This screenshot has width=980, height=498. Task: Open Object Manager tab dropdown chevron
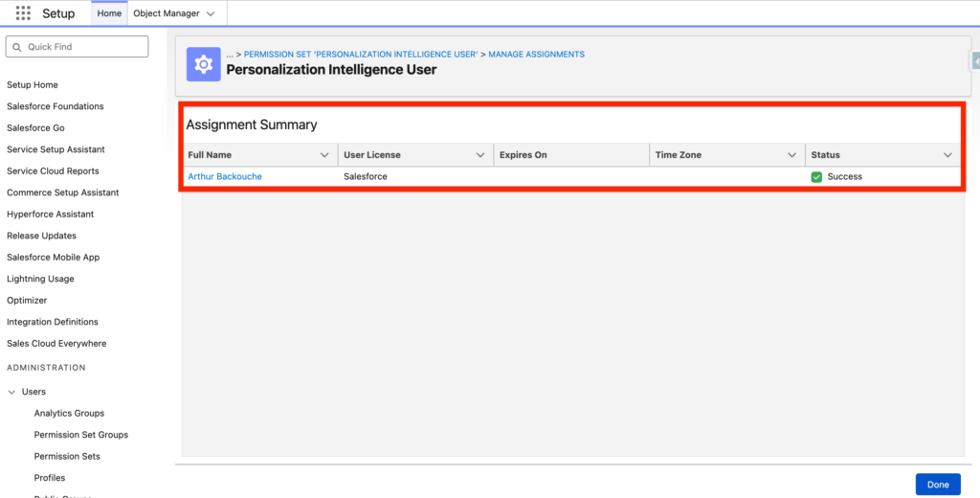pos(211,13)
